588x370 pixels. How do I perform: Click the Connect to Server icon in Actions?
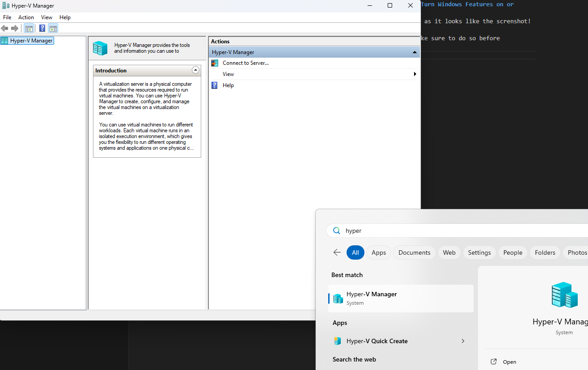215,63
